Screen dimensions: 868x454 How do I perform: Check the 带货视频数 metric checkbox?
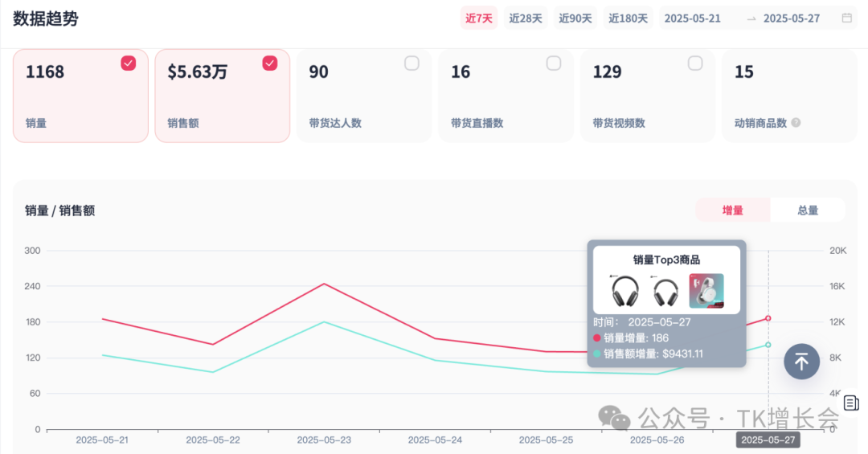pyautogui.click(x=695, y=63)
